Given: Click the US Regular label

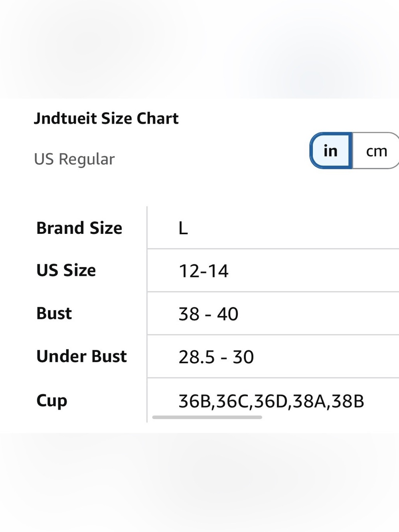Looking at the screenshot, I should tap(74, 159).
